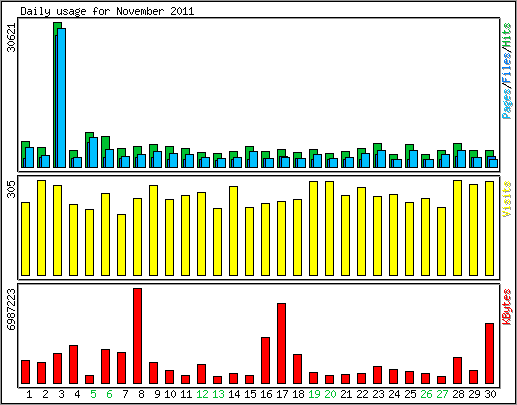Image resolution: width=517 pixels, height=405 pixels.
Task: Select the red KBytes bar for day 17
Action: click(x=281, y=343)
